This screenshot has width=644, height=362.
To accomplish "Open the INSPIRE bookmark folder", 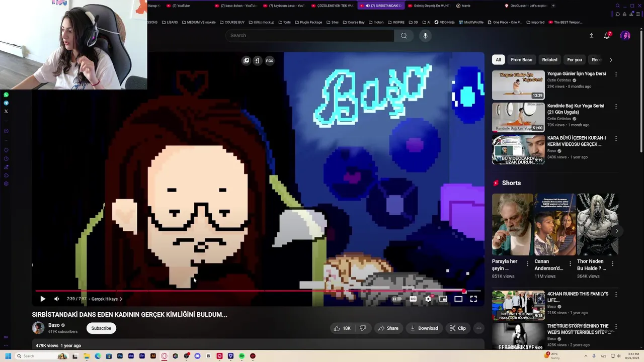I will pyautogui.click(x=395, y=22).
